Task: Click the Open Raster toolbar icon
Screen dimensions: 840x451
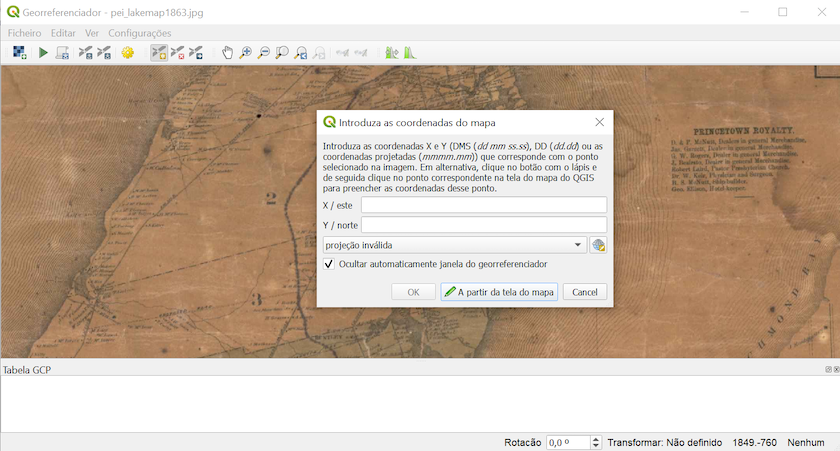Action: (19, 52)
